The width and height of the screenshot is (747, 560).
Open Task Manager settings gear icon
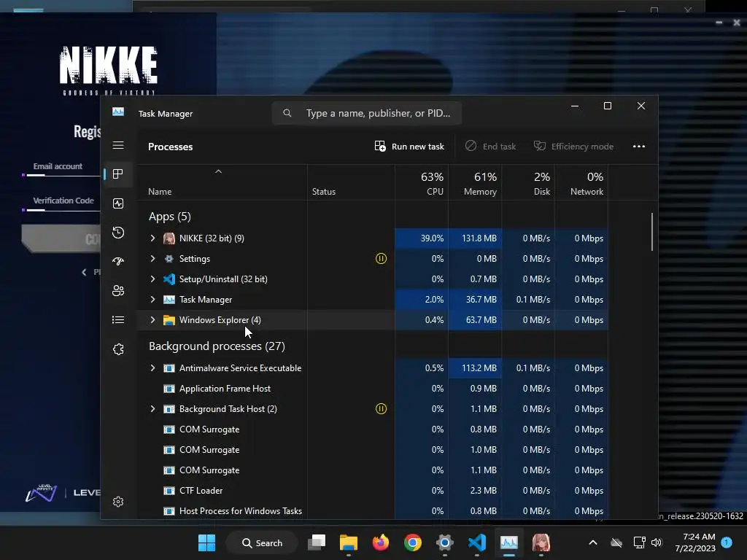click(118, 502)
